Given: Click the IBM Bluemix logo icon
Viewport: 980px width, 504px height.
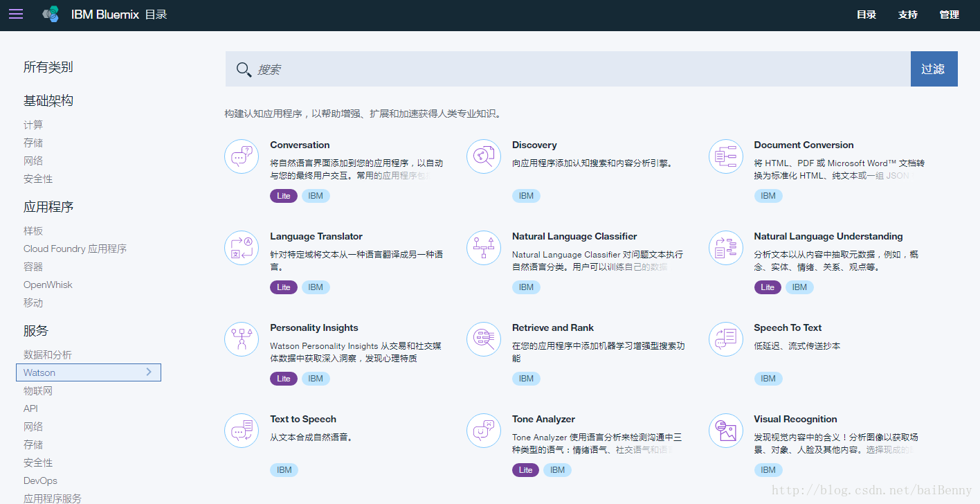Looking at the screenshot, I should pos(51,14).
